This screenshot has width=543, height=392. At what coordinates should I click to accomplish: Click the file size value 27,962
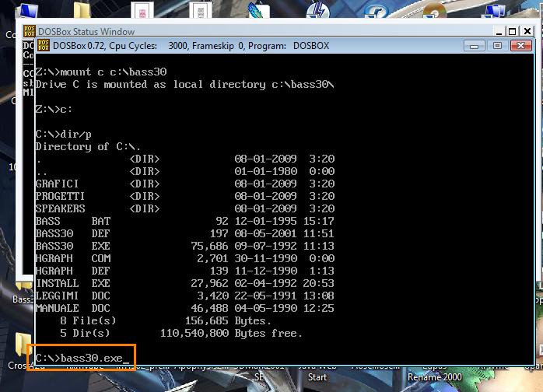point(209,284)
